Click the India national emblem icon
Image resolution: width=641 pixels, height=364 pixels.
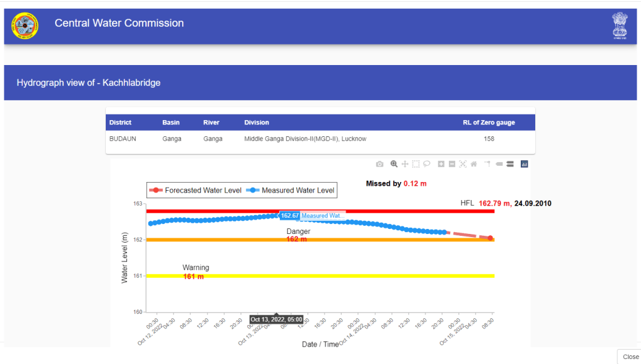point(619,26)
